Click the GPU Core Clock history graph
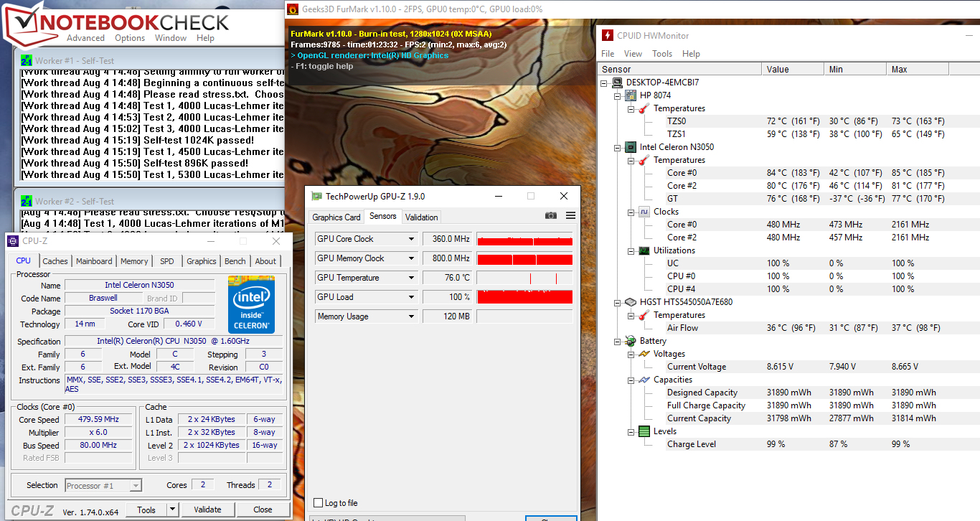The width and height of the screenshot is (980, 521). click(x=524, y=239)
